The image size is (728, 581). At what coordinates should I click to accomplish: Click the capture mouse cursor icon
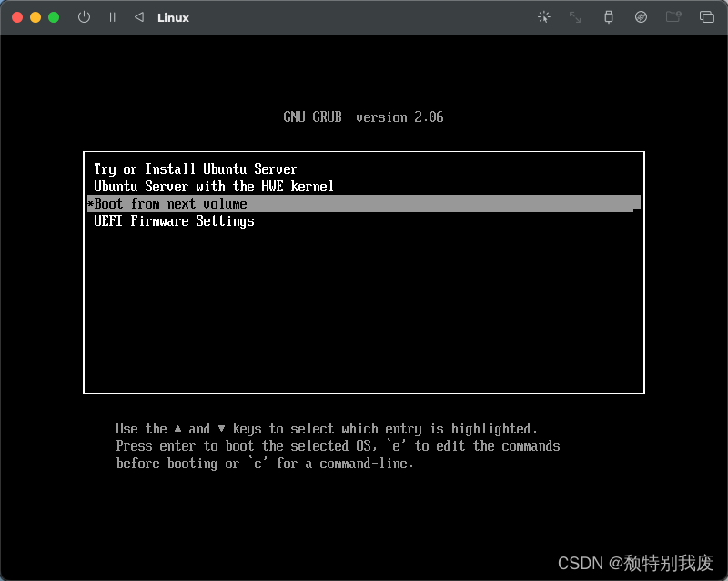click(543, 17)
